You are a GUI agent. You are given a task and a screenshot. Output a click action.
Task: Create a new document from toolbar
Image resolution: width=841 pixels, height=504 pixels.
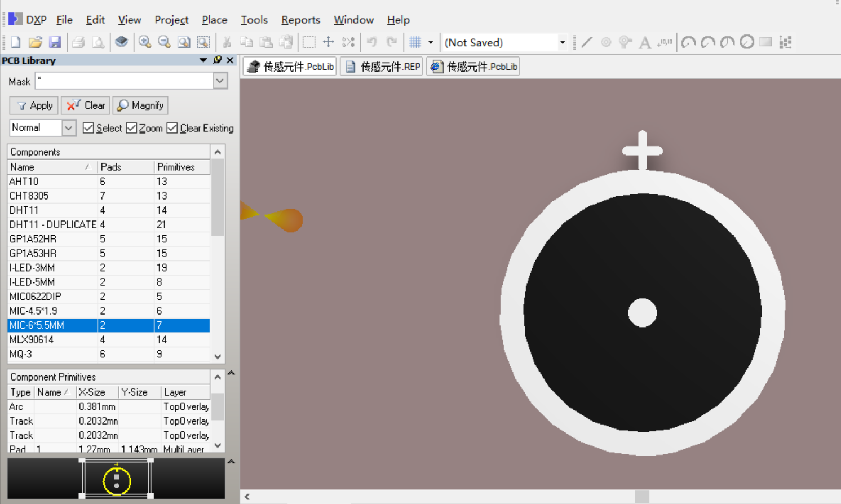[x=16, y=42]
